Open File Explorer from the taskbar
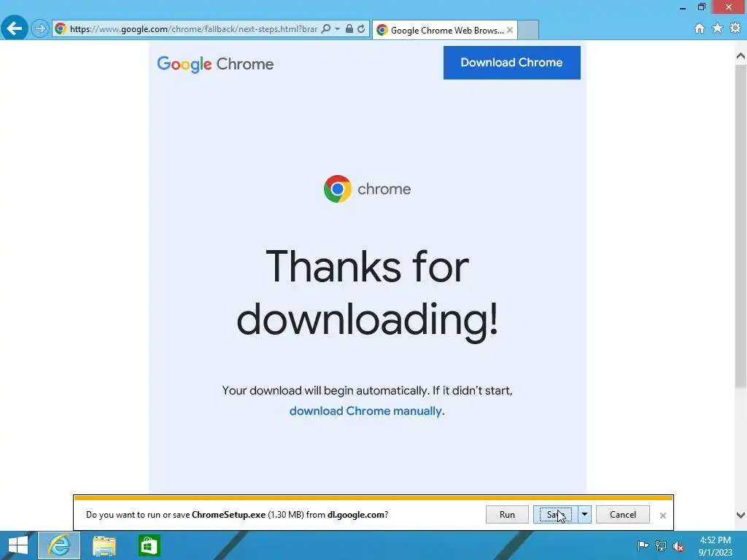This screenshot has width=747, height=560. point(104,545)
